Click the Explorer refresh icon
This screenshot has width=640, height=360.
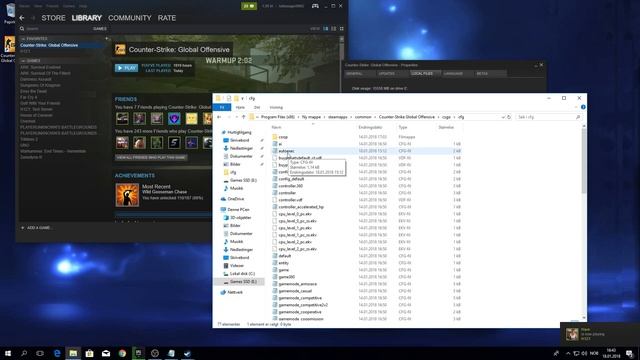click(x=509, y=117)
